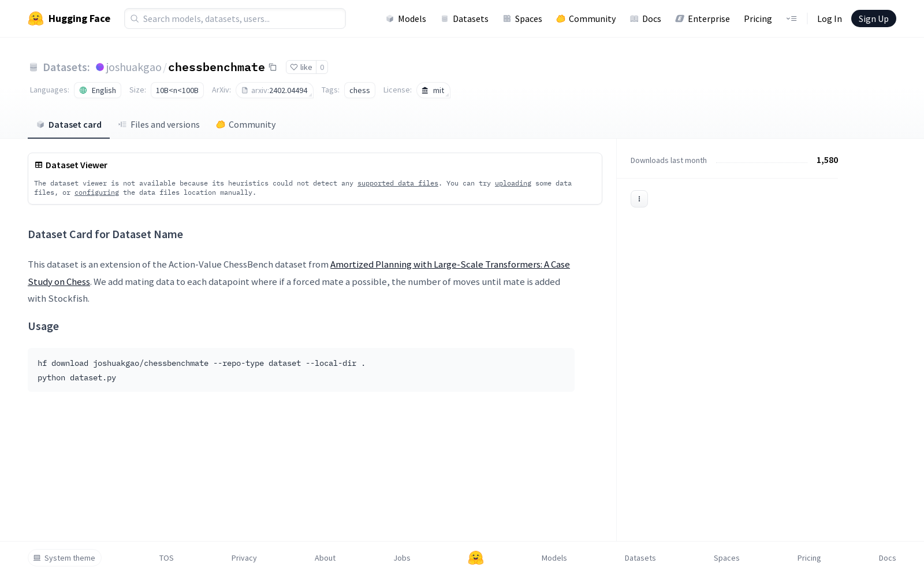Open Datasets footer link

point(640,558)
